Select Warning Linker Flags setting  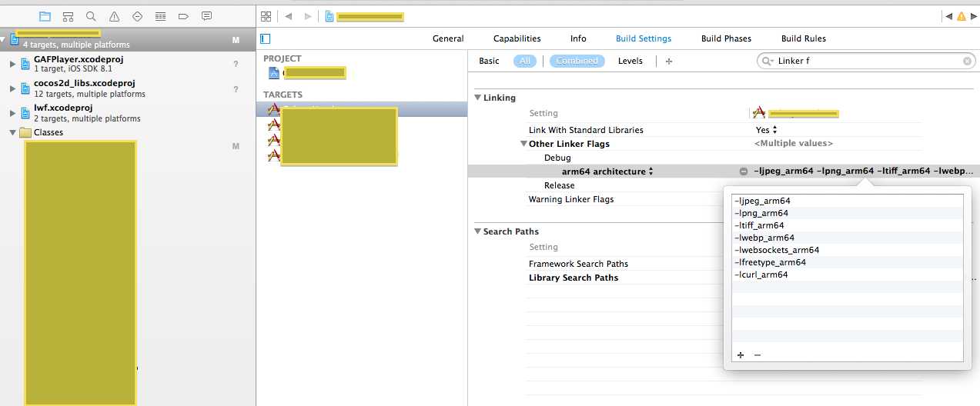click(x=571, y=199)
